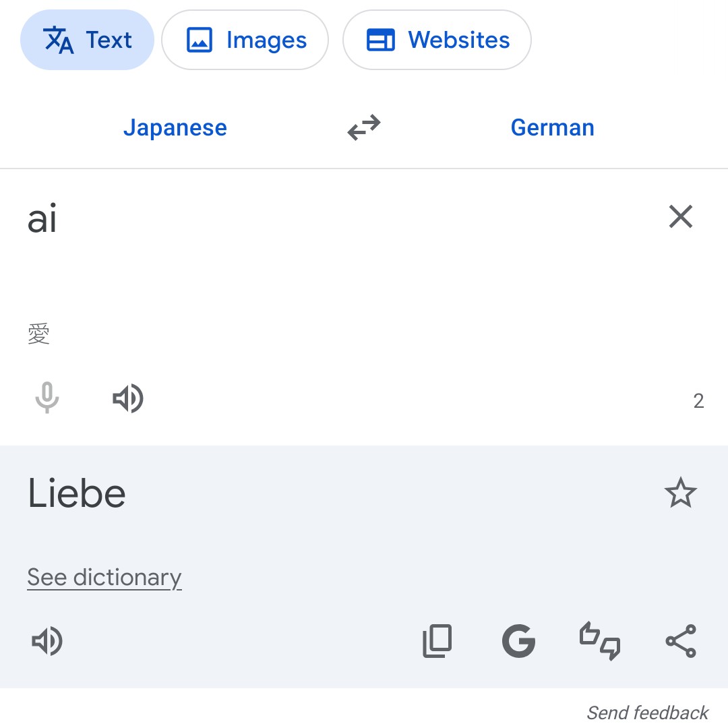Copy the translation Liebe
Viewport: 728px width, 728px height.
tap(437, 641)
